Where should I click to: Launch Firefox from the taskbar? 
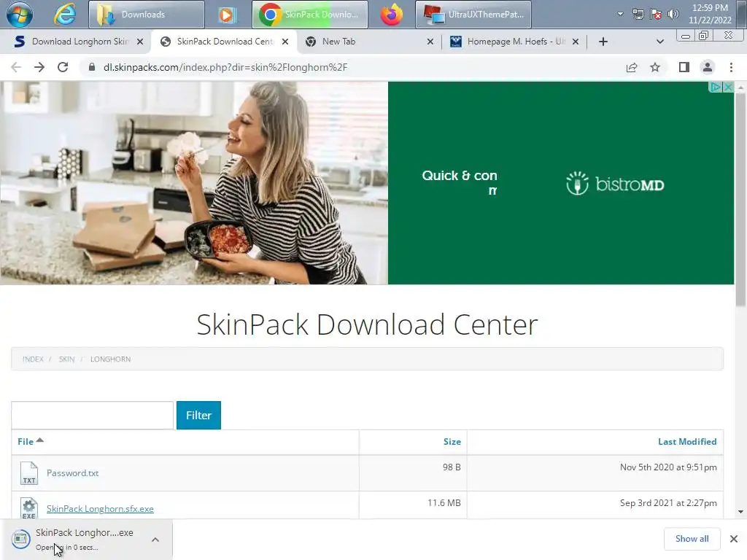point(391,15)
